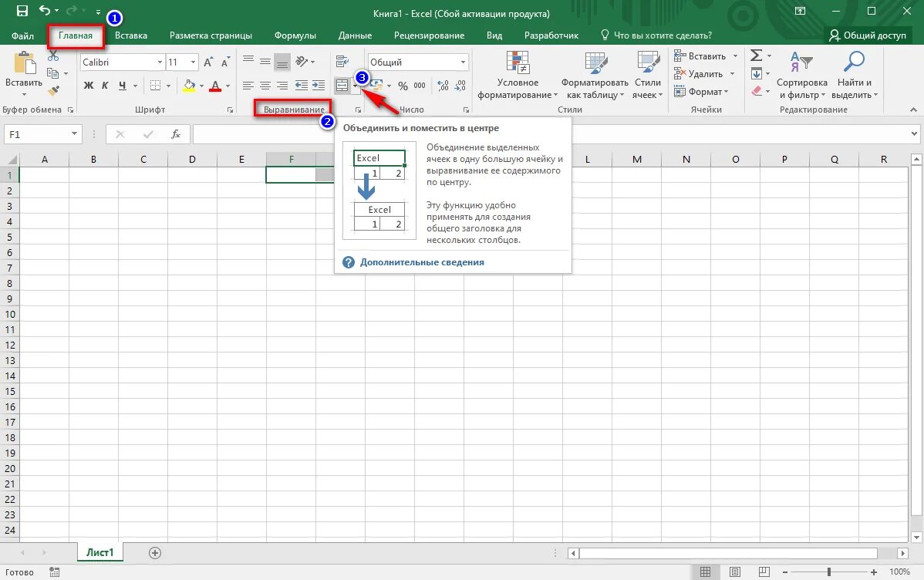Open Alignment settings dialog launcher
Image resolution: width=924 pixels, height=580 pixels.
[x=358, y=110]
